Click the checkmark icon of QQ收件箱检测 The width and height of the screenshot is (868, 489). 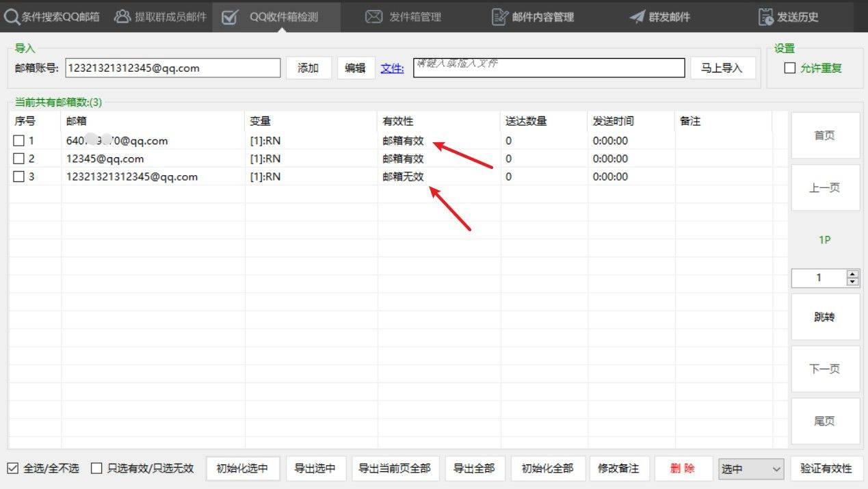coord(230,17)
